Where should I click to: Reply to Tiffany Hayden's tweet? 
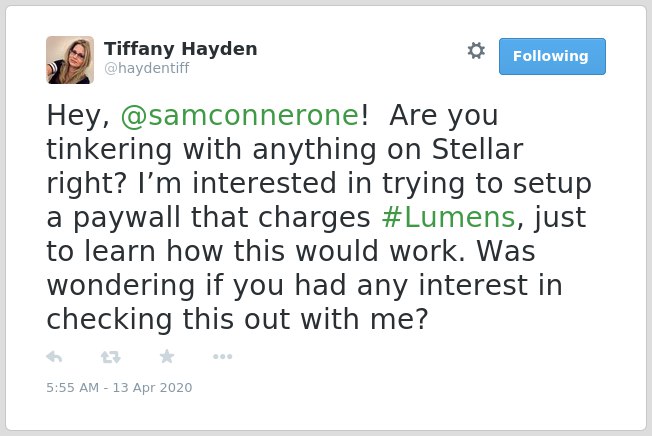coord(54,357)
